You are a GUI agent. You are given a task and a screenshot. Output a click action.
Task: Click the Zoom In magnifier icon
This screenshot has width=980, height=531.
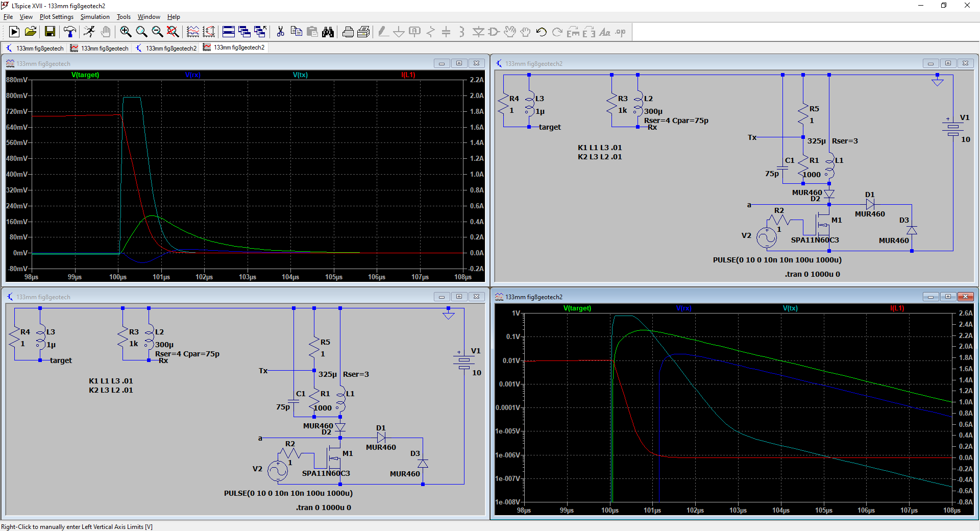126,32
